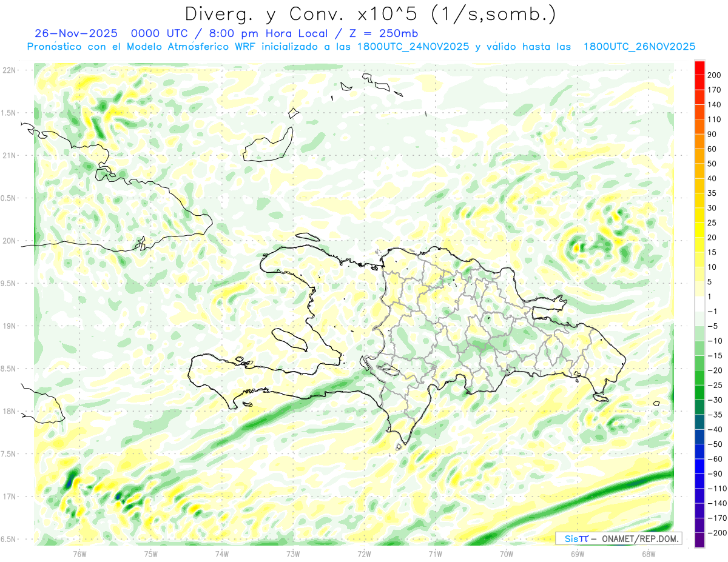This screenshot has width=728, height=562.
Task: Click the positive "140" colorbar label
Action: pyautogui.click(x=715, y=105)
